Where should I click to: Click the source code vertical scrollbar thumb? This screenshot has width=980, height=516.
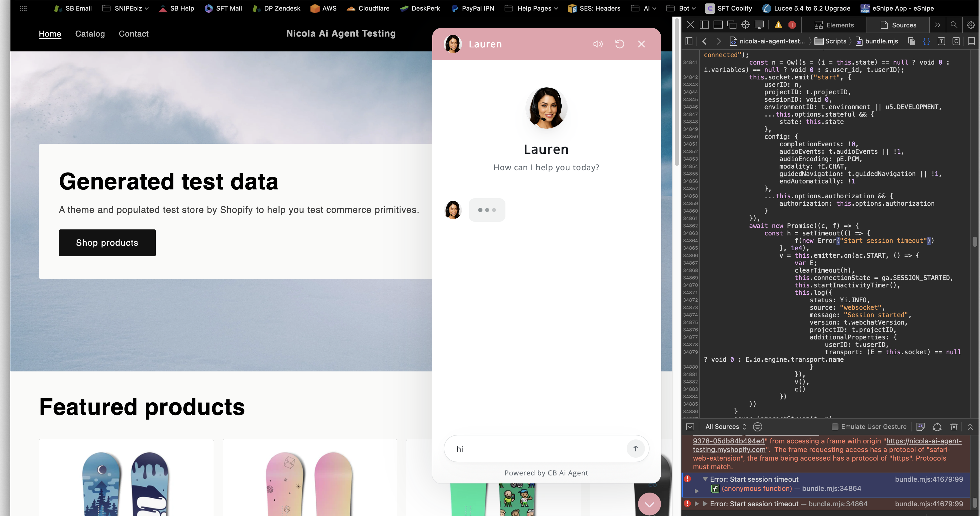(974, 241)
